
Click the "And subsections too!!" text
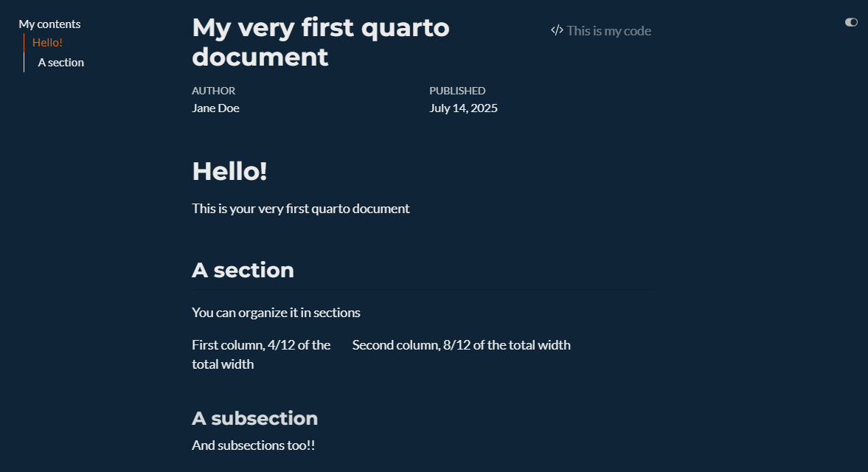tap(253, 445)
